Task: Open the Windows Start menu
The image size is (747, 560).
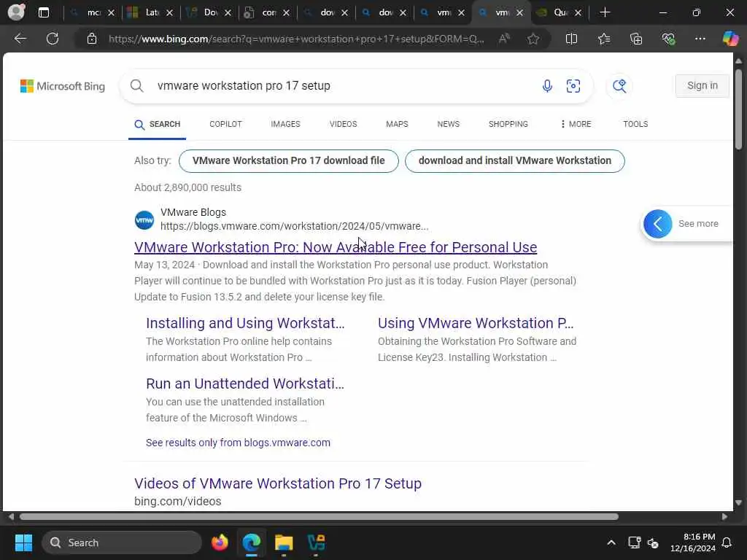Action: click(x=23, y=542)
